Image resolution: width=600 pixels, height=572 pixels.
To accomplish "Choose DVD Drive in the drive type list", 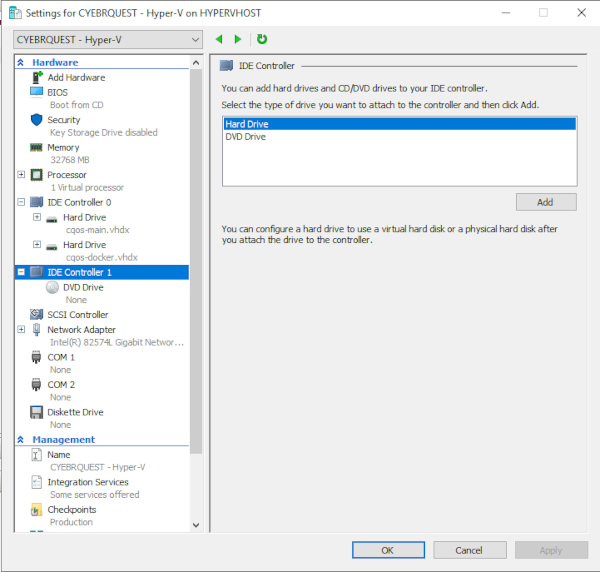I will [246, 137].
